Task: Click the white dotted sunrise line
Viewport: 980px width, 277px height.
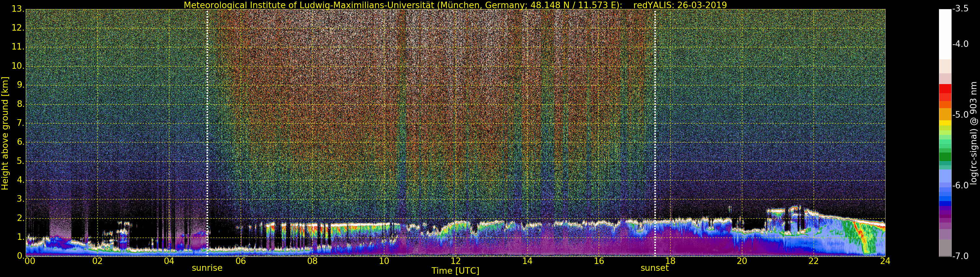Action: coord(207,132)
